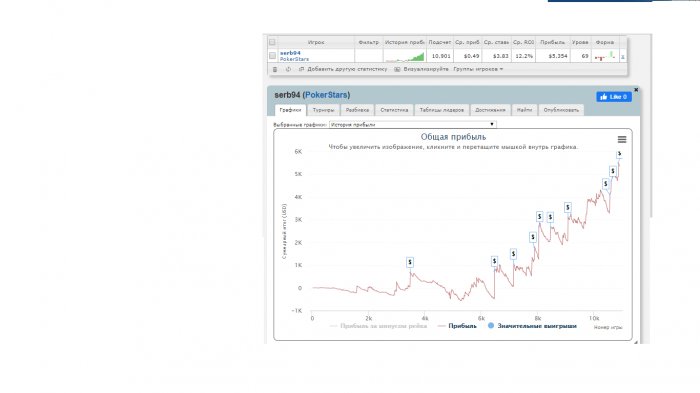Toggle 'Прибыль за минусом рейка' legend series
700x393 pixels.
[379, 326]
